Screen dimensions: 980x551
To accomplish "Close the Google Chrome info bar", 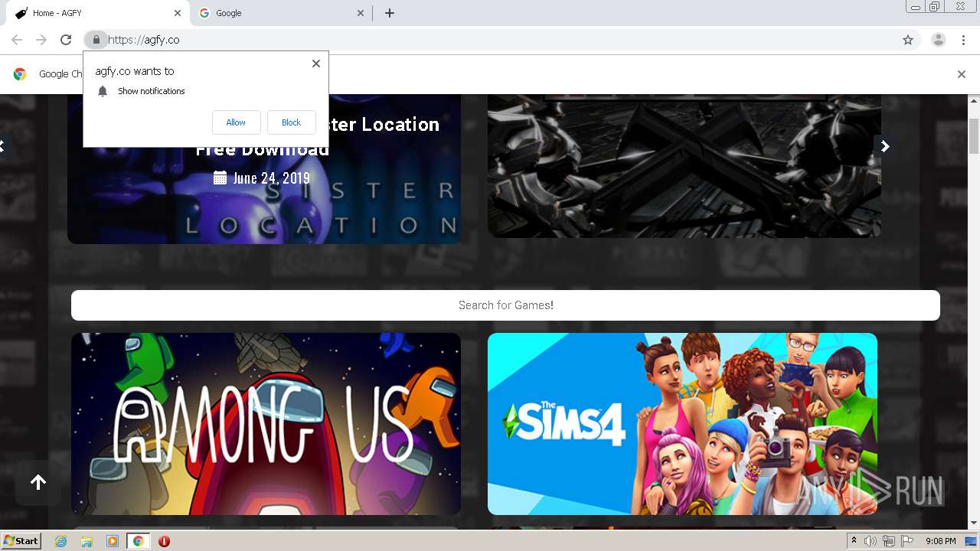I will [x=961, y=74].
